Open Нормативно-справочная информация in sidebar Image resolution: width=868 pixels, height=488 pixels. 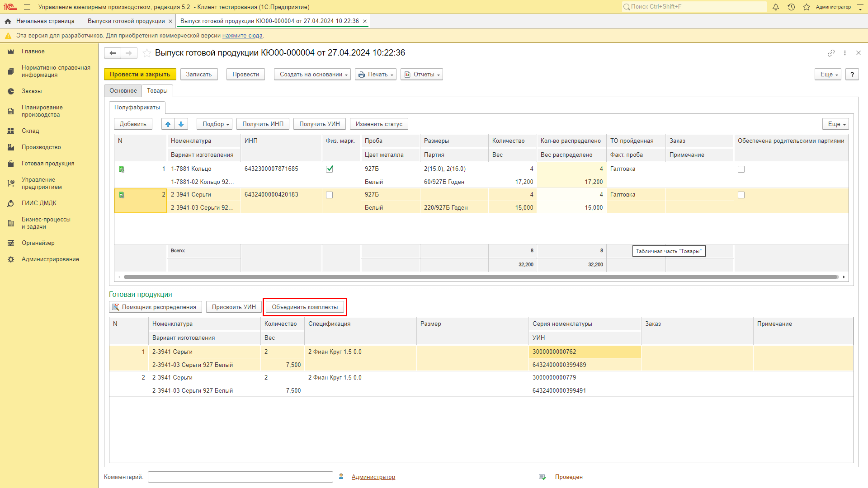point(56,71)
